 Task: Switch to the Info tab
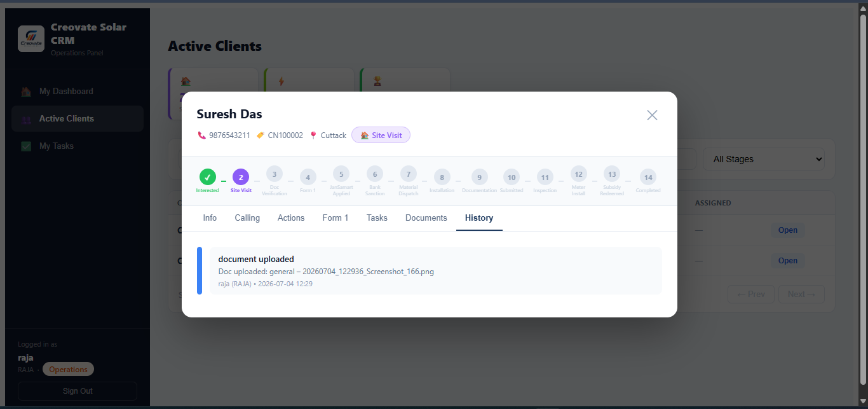pos(210,218)
